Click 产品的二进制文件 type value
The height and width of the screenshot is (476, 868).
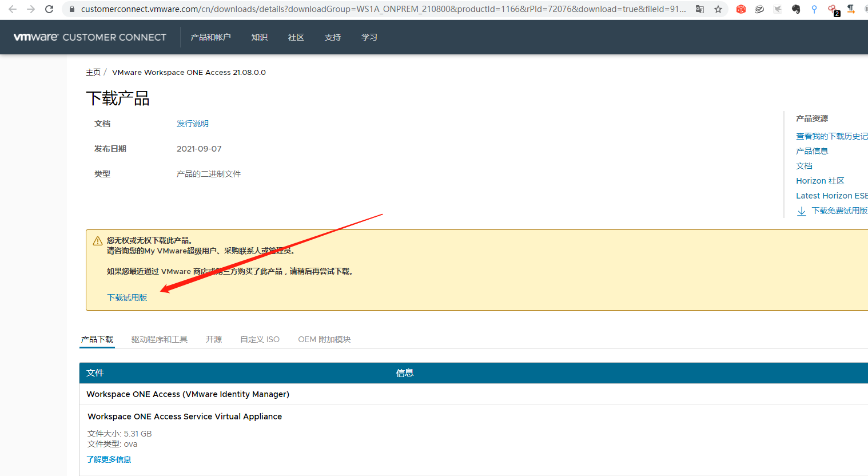(x=209, y=174)
